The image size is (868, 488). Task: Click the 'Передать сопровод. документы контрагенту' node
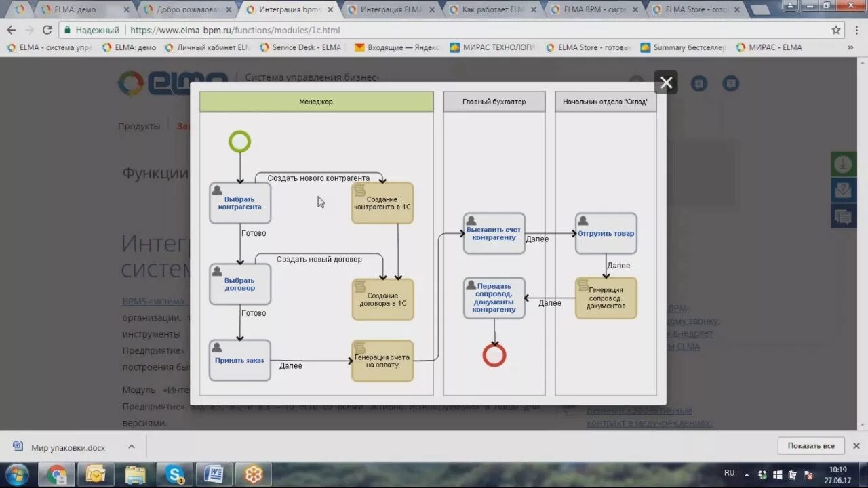[494, 298]
